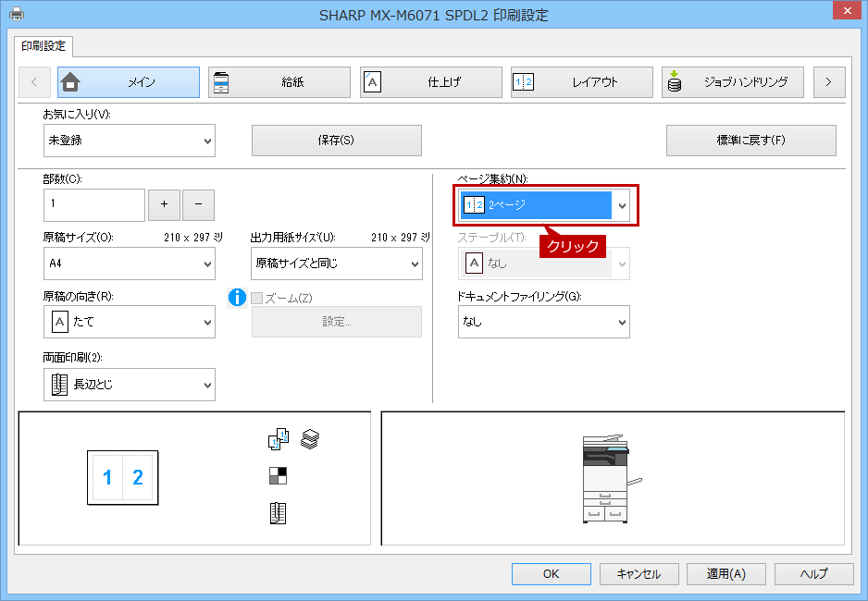Open the 両面印刷 dropdown showing 長辺とじ
The height and width of the screenshot is (601, 868).
point(130,385)
